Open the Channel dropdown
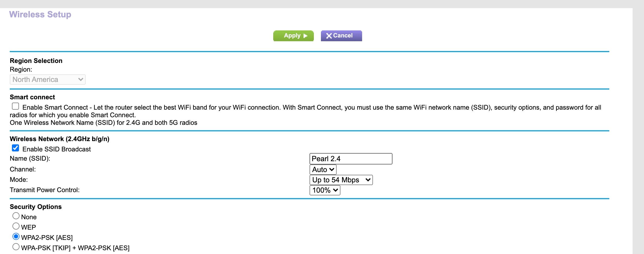This screenshot has width=644, height=254. tap(323, 169)
